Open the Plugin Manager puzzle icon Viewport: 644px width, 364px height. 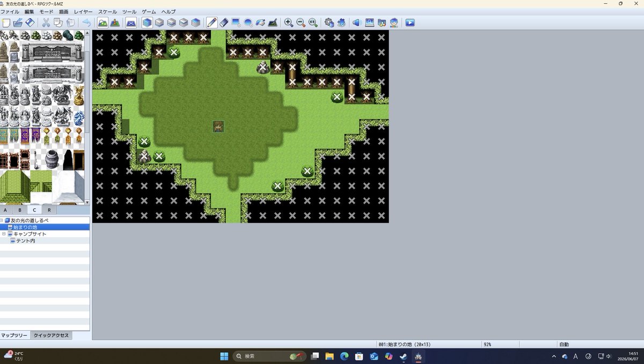[341, 23]
